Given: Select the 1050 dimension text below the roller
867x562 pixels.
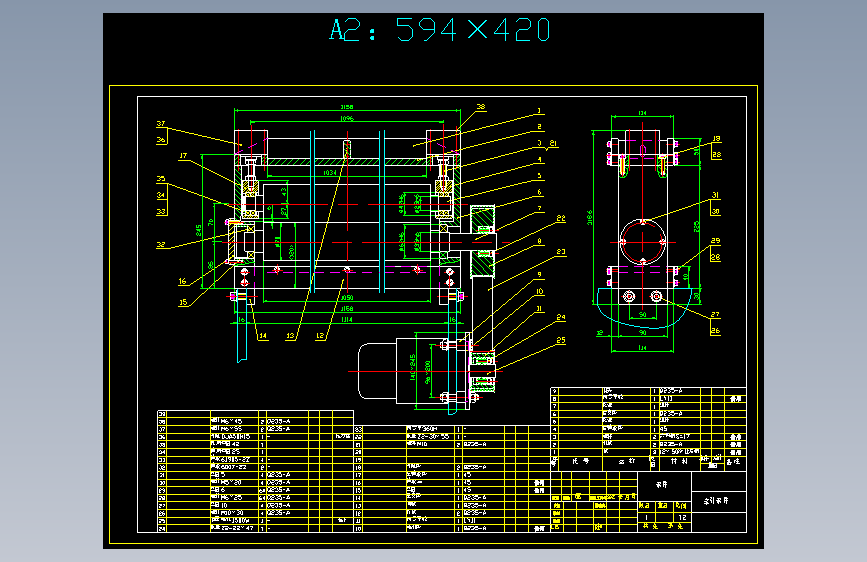Looking at the screenshot, I should 347,298.
